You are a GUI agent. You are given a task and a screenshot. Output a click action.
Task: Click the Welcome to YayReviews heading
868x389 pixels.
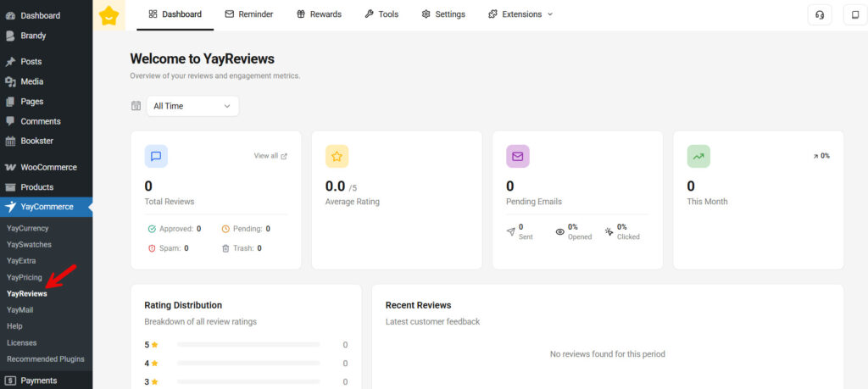[x=202, y=58]
